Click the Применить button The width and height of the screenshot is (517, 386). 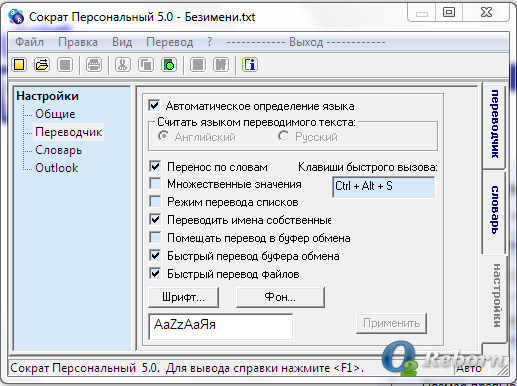pos(392,323)
